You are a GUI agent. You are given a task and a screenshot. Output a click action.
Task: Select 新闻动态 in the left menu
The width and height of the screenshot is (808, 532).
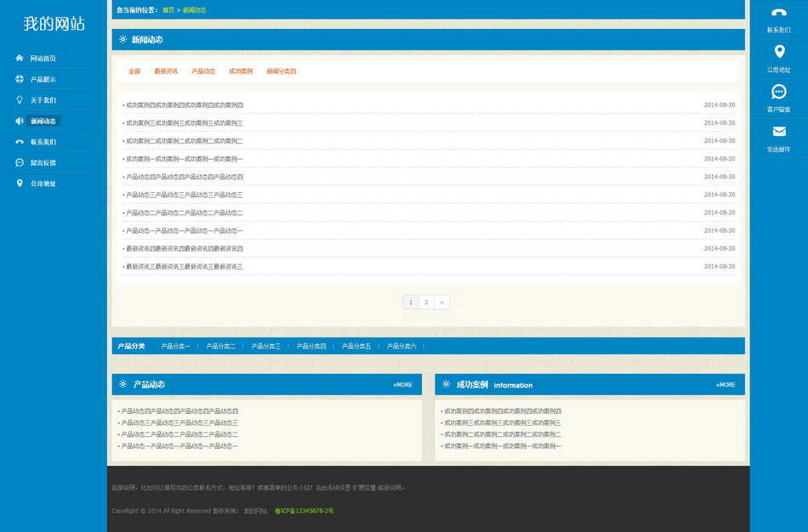43,121
